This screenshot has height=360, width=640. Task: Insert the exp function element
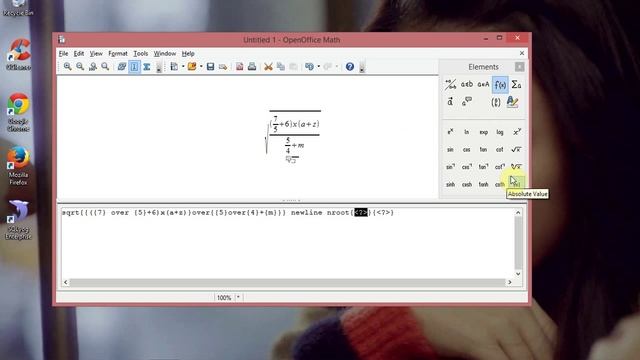[x=483, y=132]
